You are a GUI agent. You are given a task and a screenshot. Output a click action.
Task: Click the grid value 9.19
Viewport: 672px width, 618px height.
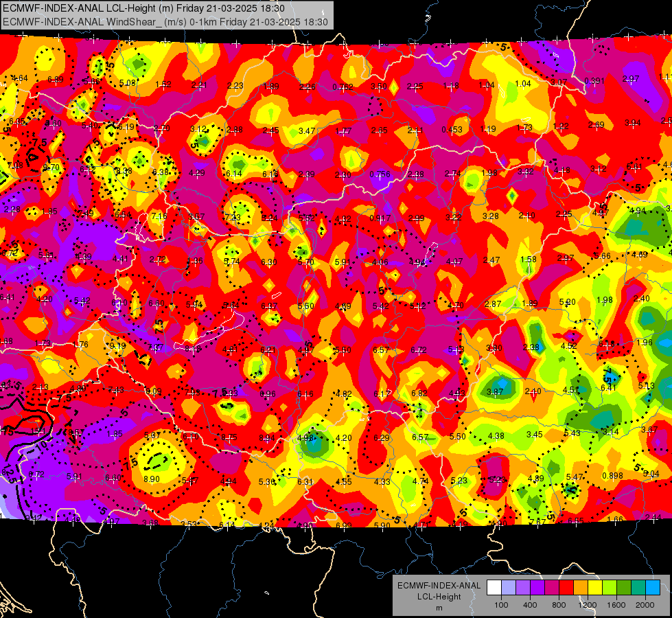point(118,345)
